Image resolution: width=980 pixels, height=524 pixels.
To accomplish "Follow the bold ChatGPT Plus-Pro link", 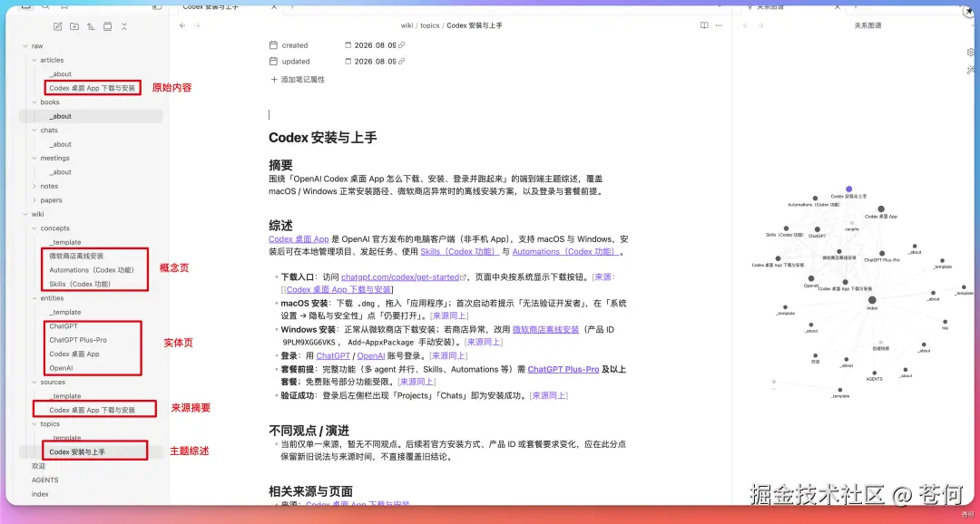I will point(563,369).
